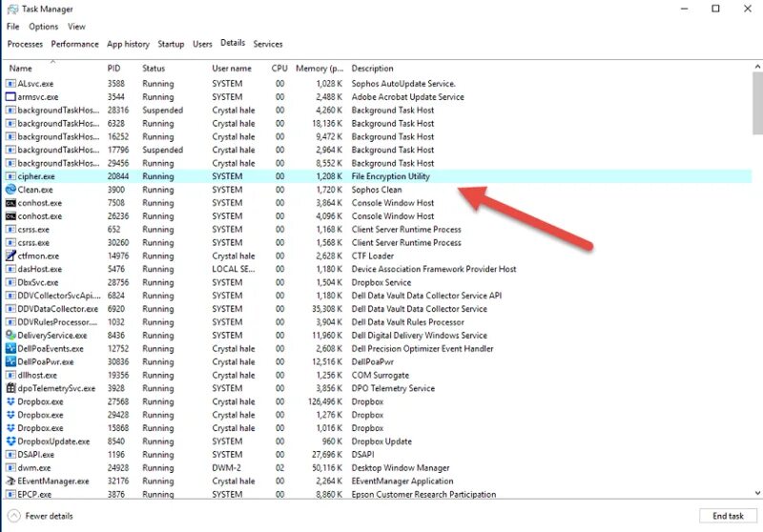Click the EEventManager.exe icon
The width and height of the screenshot is (763, 532).
click(x=10, y=481)
